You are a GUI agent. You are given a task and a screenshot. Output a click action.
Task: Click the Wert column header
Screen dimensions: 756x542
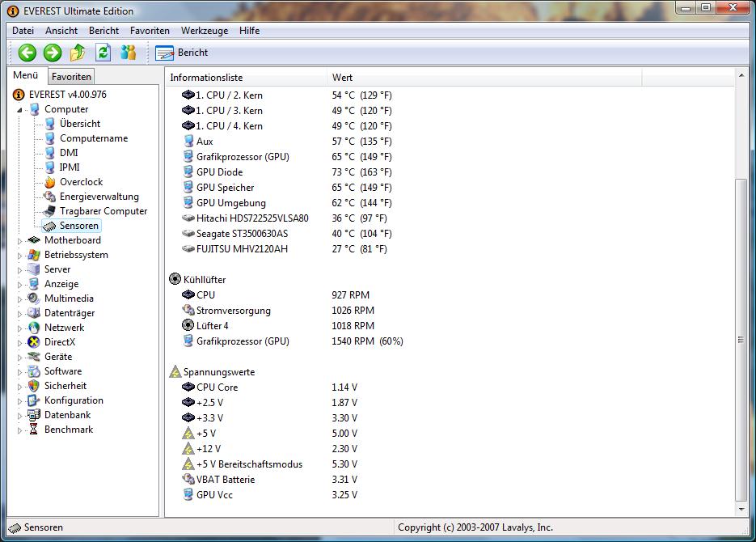[x=484, y=77]
